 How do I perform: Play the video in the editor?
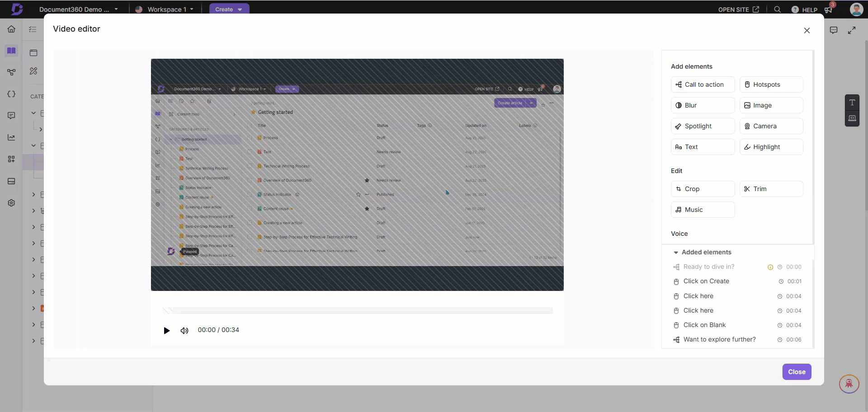tap(166, 331)
